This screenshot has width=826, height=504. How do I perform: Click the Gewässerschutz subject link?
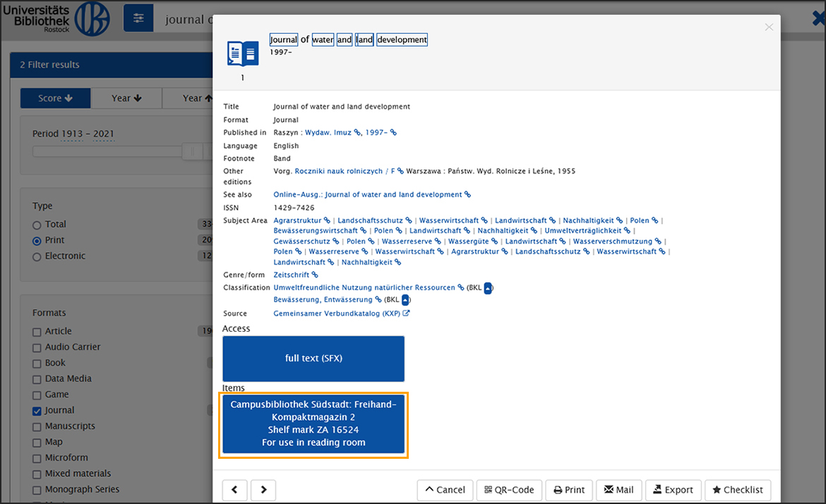[302, 241]
